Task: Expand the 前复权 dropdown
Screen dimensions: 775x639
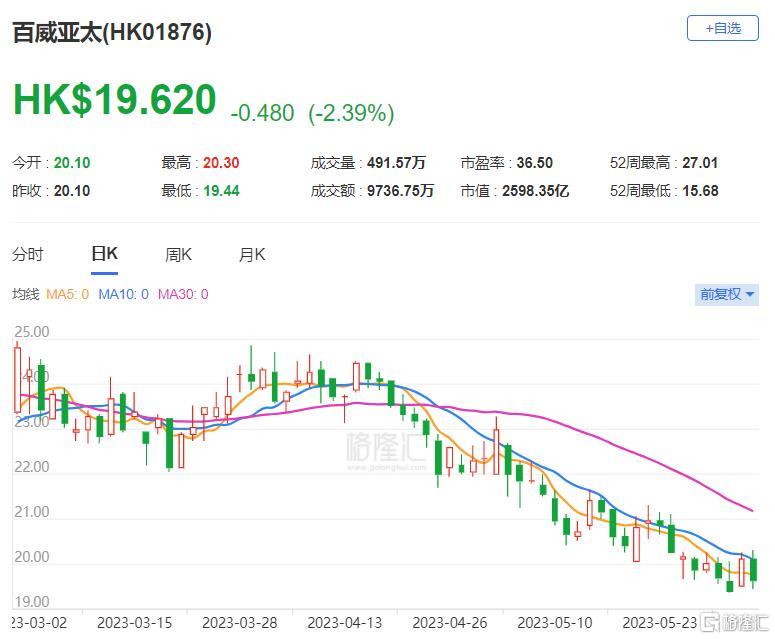Action: (x=727, y=295)
